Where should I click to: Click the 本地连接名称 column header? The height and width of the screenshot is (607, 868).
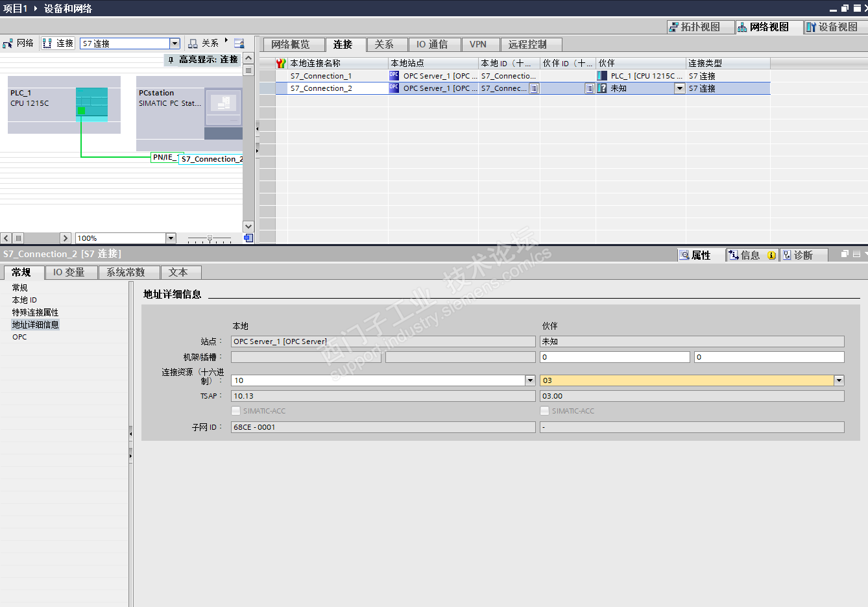338,63
